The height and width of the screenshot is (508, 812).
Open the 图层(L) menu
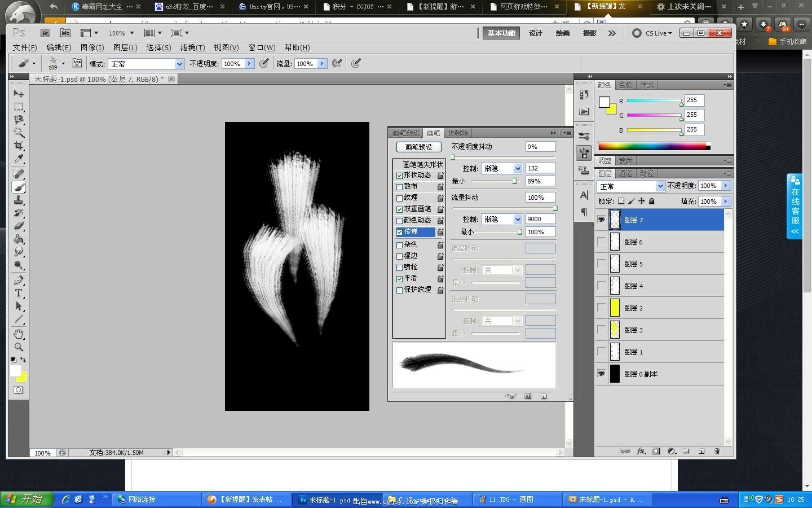tap(125, 47)
